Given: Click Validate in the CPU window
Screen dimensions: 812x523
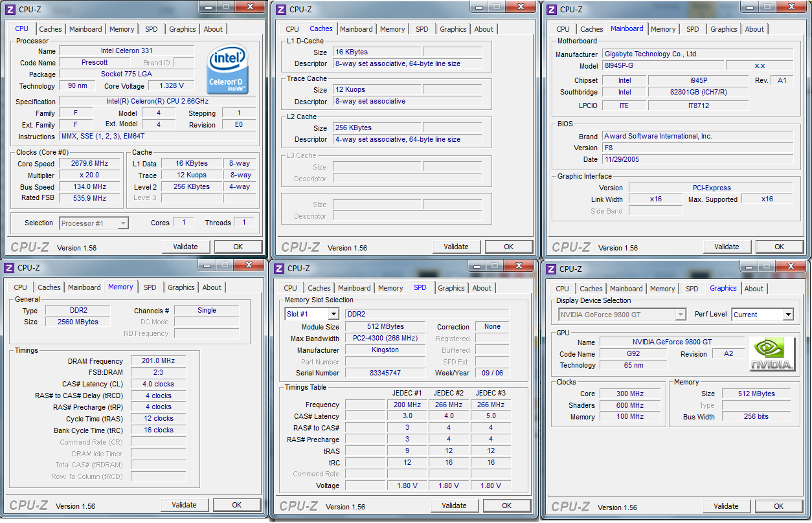Looking at the screenshot, I should pos(186,247).
